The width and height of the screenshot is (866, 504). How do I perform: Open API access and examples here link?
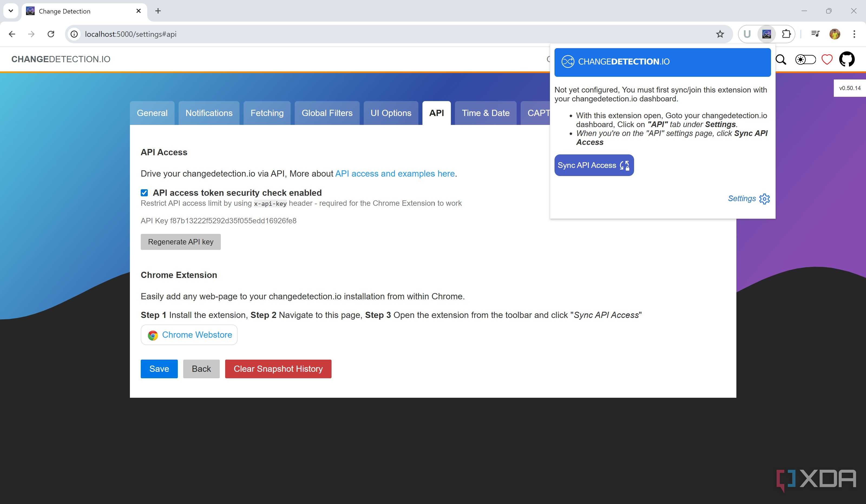395,174
